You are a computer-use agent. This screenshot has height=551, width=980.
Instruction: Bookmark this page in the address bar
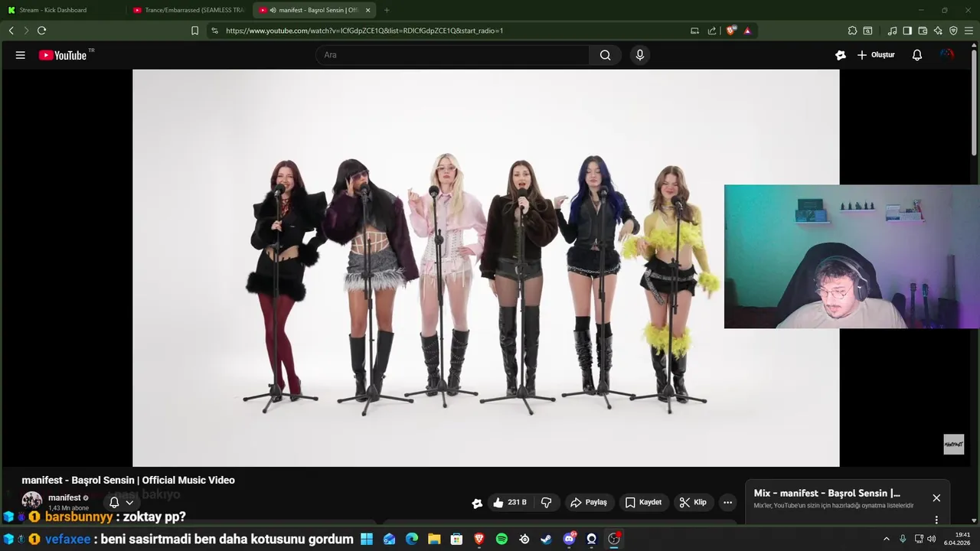pyautogui.click(x=194, y=31)
